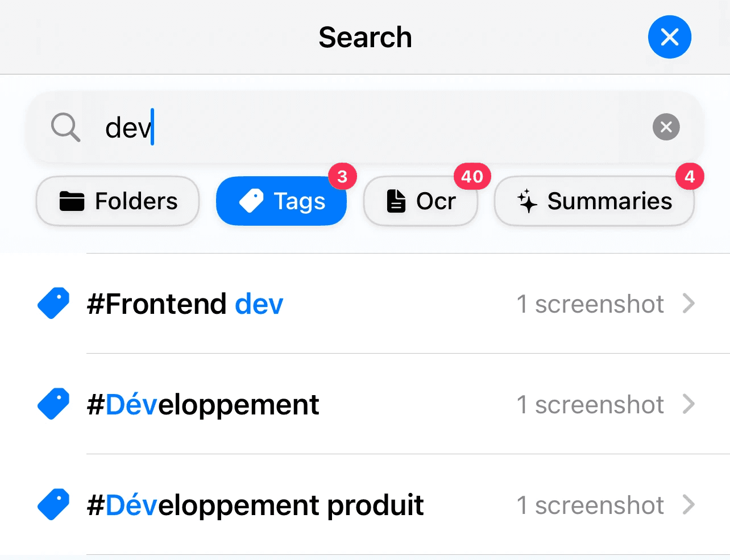Switch to the Summaries filter

(x=594, y=201)
